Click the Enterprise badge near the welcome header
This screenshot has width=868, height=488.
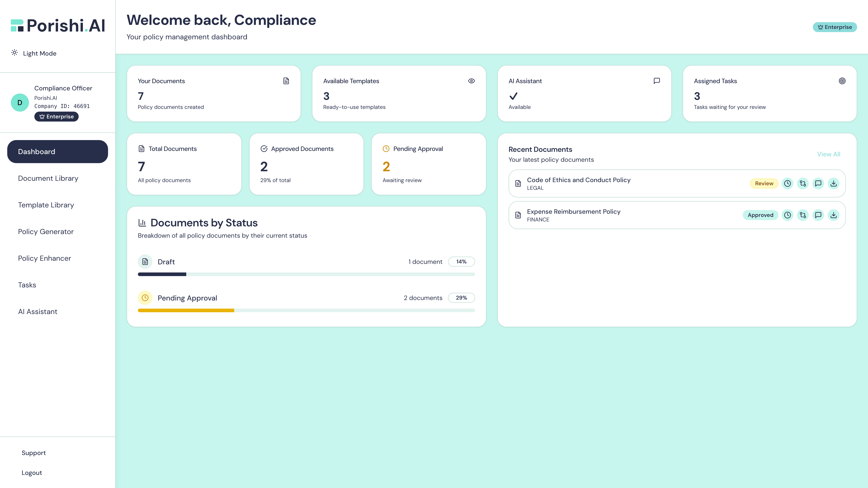pos(835,27)
